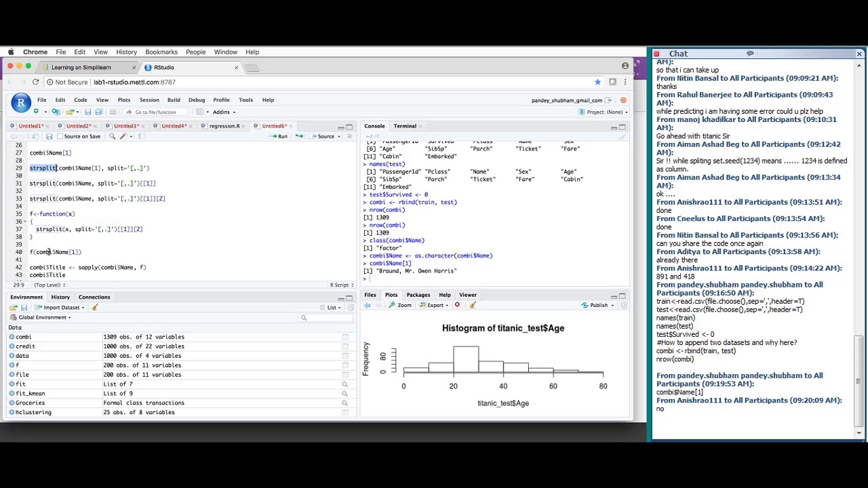The height and width of the screenshot is (488, 868).
Task: Click the red Quit session power icon
Action: pyautogui.click(x=623, y=100)
